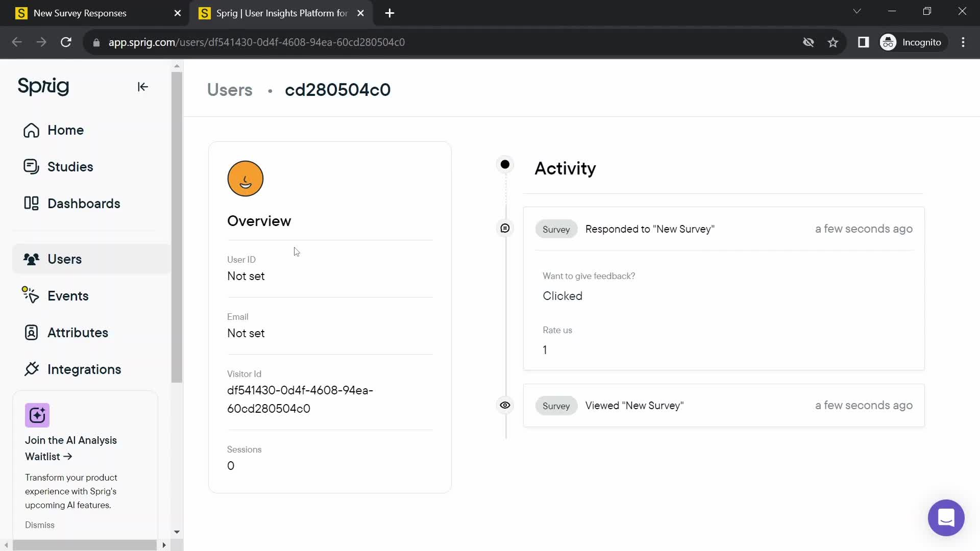This screenshot has width=980, height=551.
Task: Click the User ID Not set value
Action: 246,276
